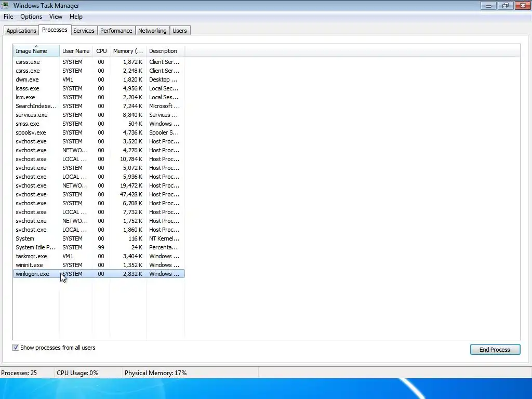This screenshot has width=532, height=399.
Task: Sort by User Name column header
Action: tap(76, 51)
